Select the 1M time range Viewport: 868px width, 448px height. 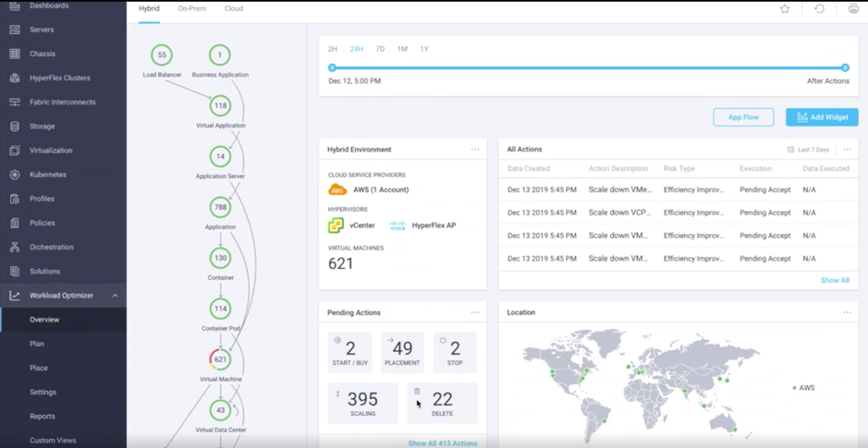tap(402, 49)
